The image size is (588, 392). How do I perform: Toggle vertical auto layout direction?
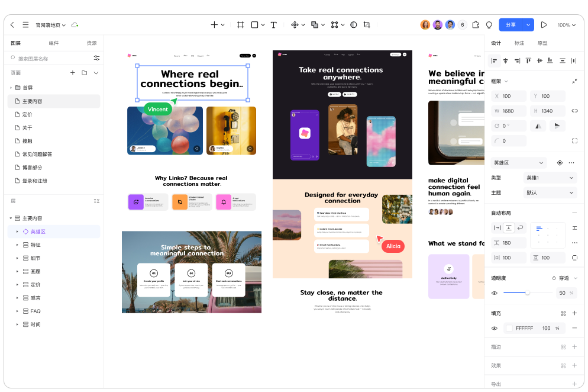(509, 228)
